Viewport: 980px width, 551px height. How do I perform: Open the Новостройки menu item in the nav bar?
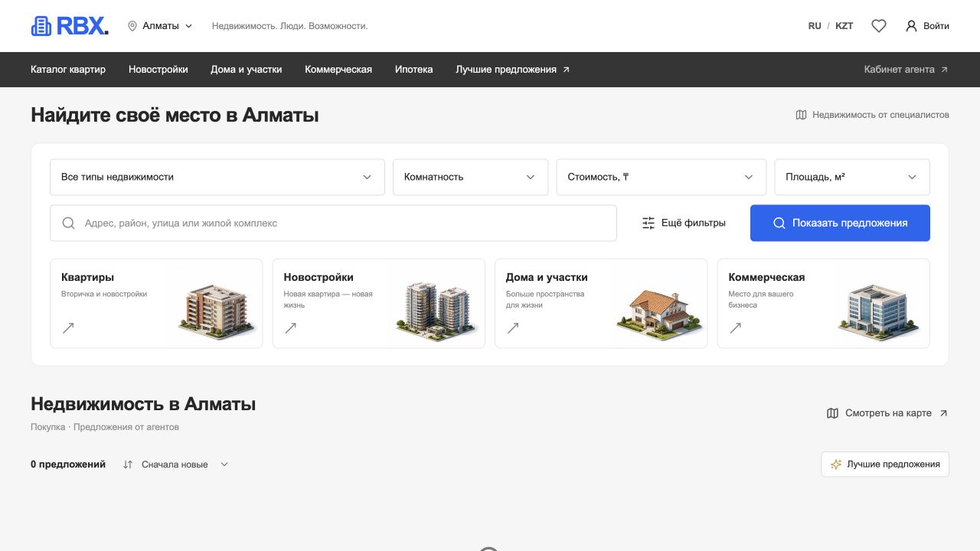tap(158, 70)
